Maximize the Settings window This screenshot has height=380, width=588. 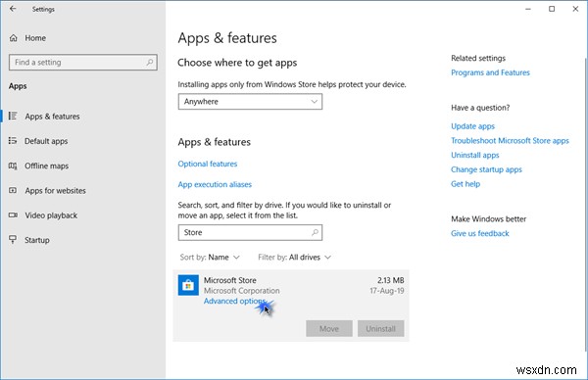pyautogui.click(x=552, y=9)
